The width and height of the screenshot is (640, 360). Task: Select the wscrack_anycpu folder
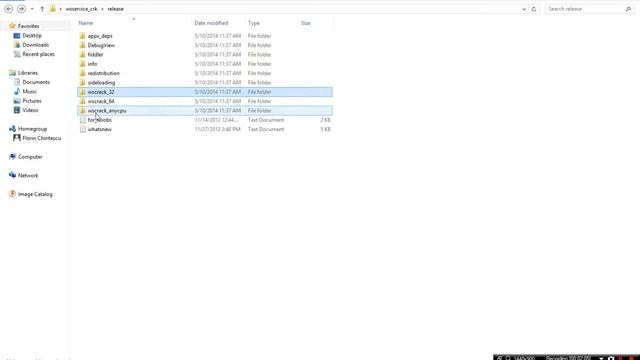click(x=205, y=111)
